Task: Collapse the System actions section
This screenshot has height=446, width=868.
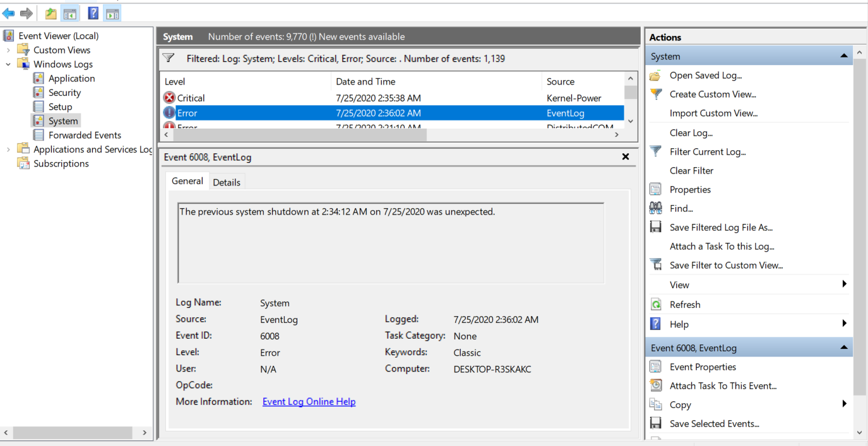Action: pos(844,56)
